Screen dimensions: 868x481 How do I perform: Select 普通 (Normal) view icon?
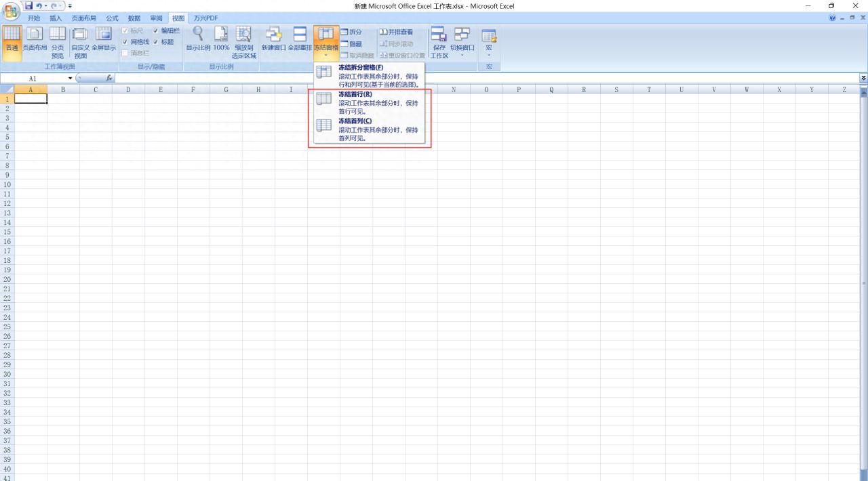(x=12, y=43)
